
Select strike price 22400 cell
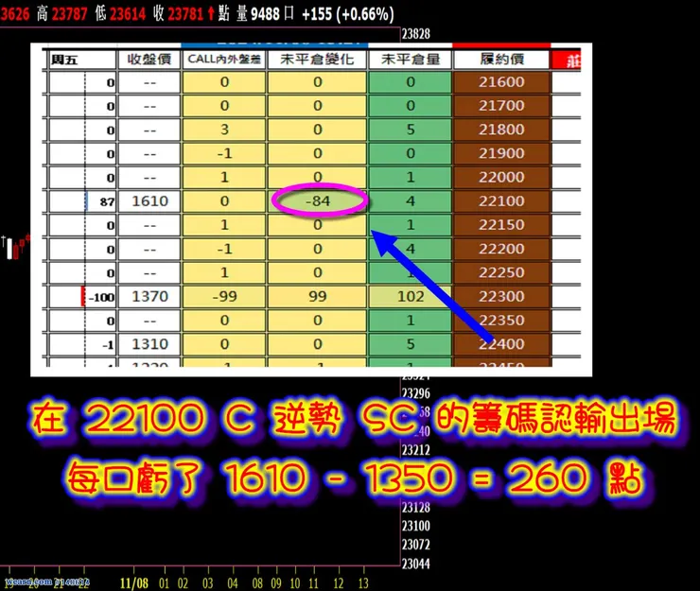point(501,344)
